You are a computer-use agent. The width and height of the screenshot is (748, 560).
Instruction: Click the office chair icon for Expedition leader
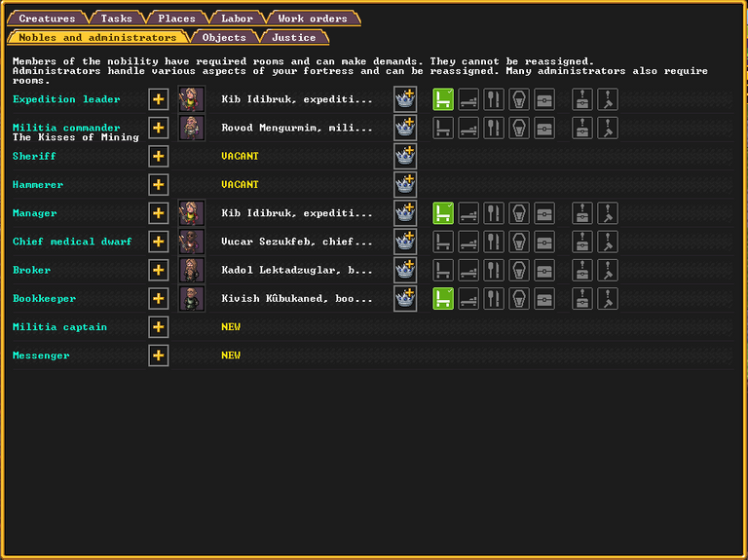tap(443, 99)
